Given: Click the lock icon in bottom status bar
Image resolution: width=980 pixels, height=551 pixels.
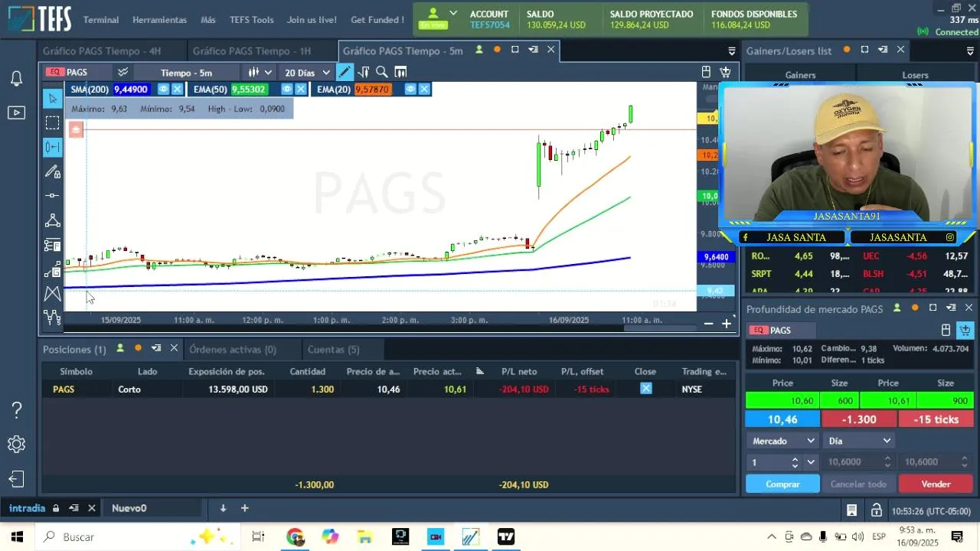Looking at the screenshot, I should [877, 510].
